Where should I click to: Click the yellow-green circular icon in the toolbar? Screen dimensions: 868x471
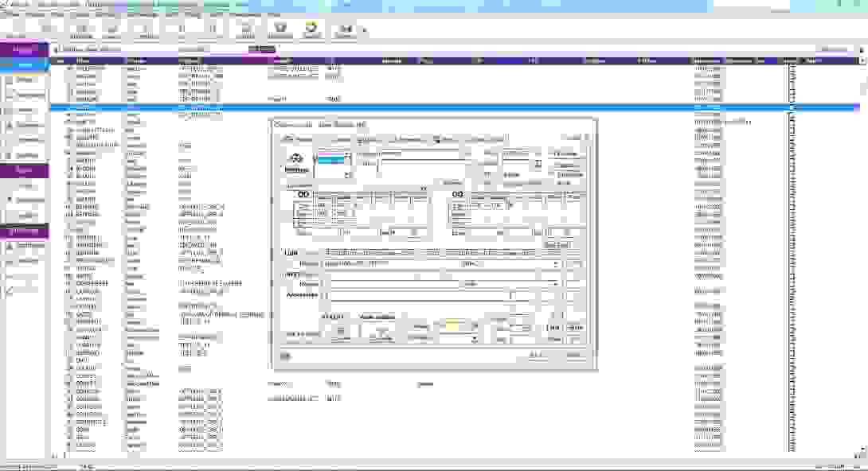tap(311, 28)
